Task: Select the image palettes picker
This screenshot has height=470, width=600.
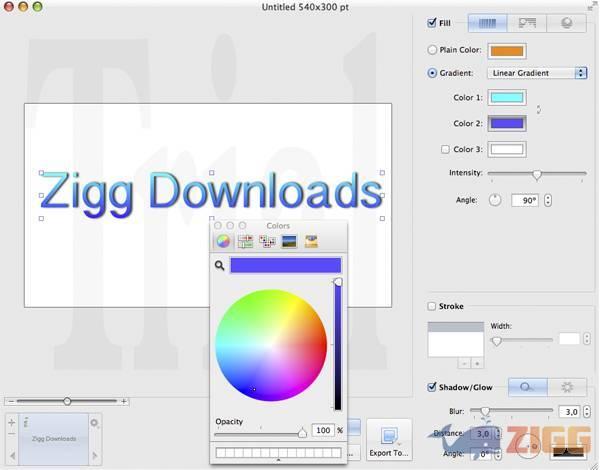Action: point(289,241)
